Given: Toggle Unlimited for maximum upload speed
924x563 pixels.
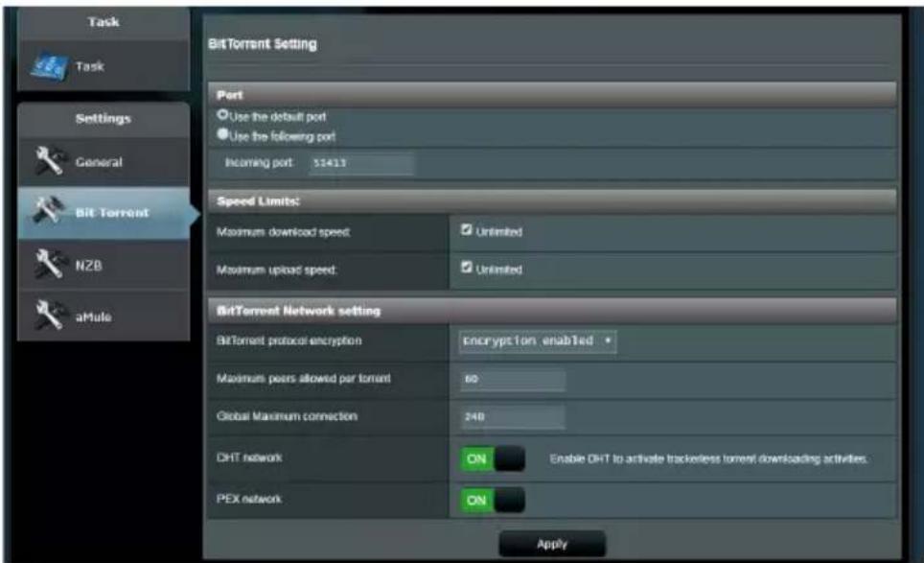Looking at the screenshot, I should (x=466, y=268).
